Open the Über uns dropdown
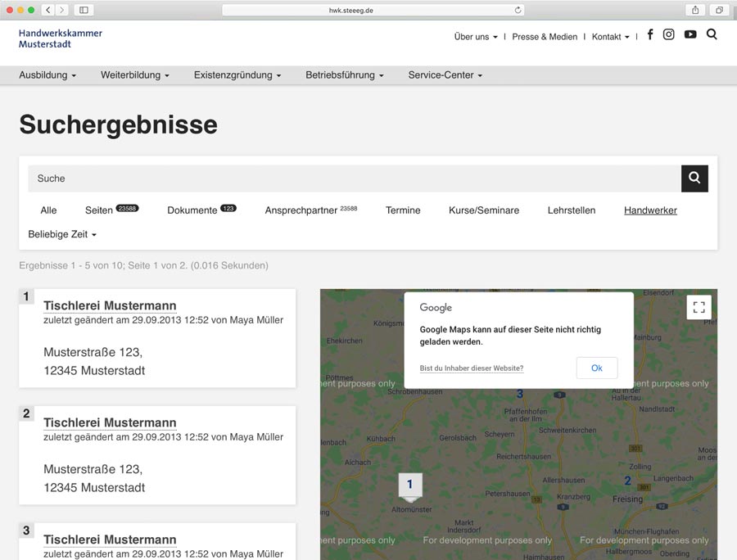The image size is (737, 560). click(x=476, y=37)
